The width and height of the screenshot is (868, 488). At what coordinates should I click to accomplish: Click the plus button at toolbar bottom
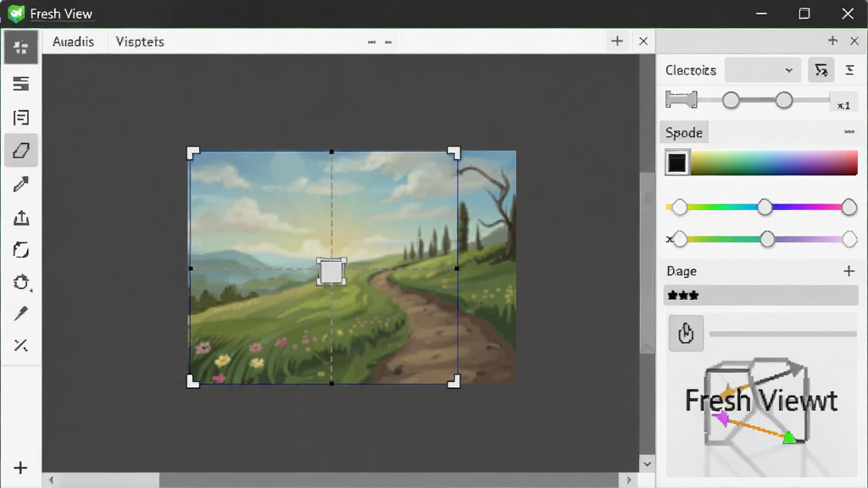coord(20,468)
